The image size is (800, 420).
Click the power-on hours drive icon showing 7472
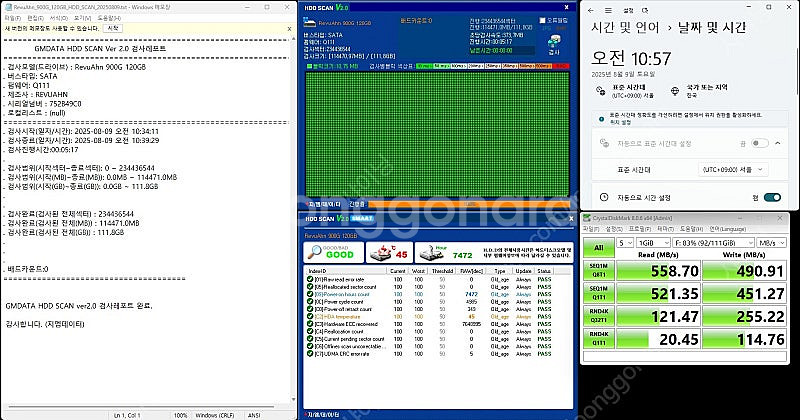(432, 253)
